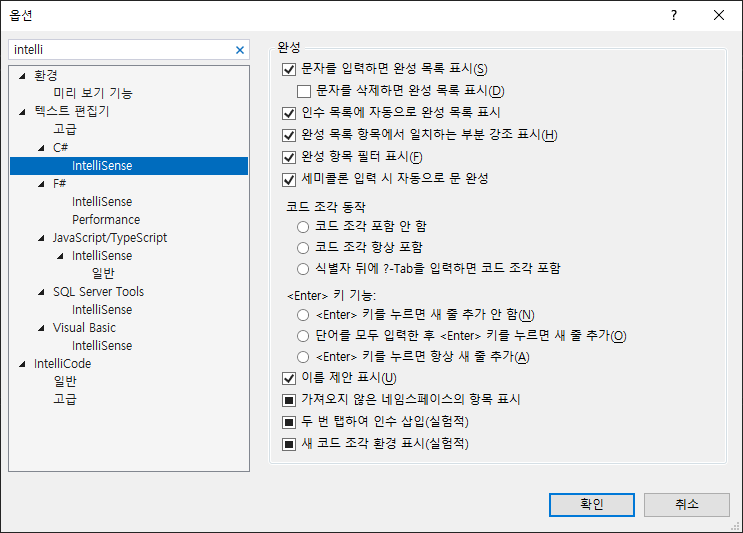
Task: Collapse the C# tree node
Action: click(41, 148)
